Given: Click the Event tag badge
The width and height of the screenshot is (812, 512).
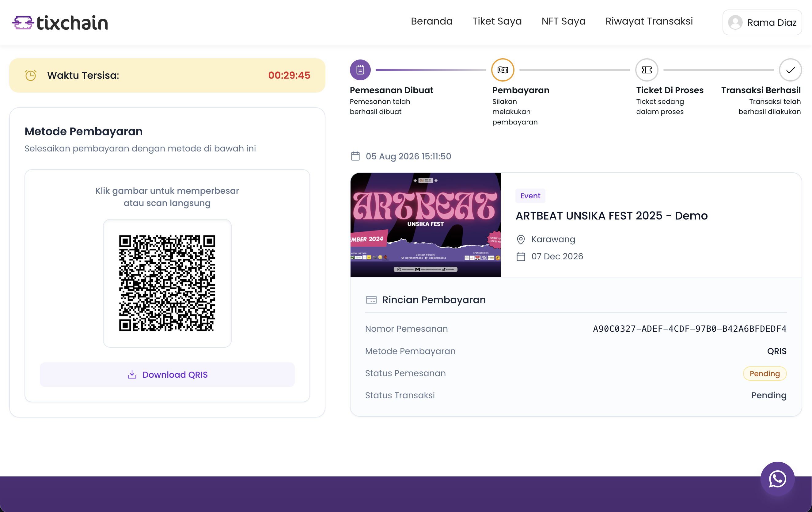Looking at the screenshot, I should tap(530, 196).
